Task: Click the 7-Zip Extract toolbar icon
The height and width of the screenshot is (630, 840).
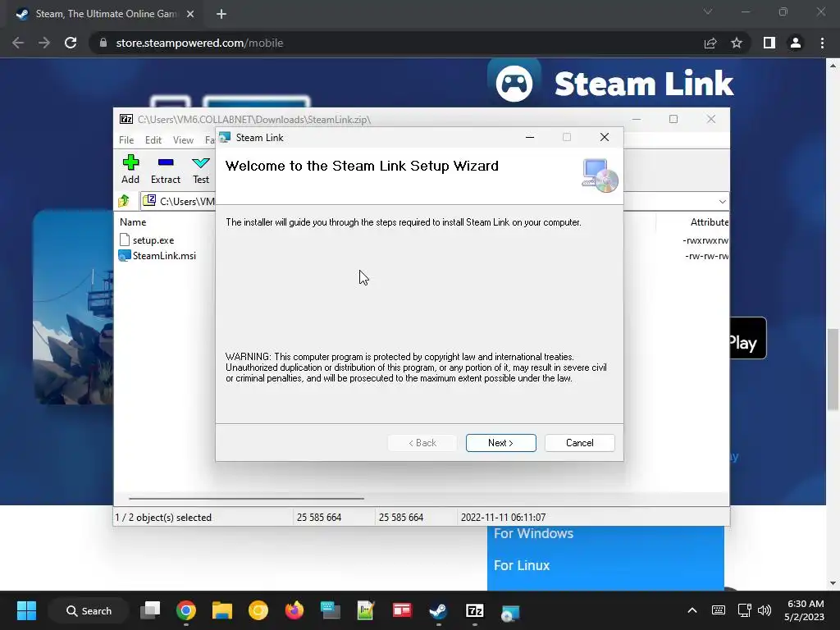Action: [166, 169]
